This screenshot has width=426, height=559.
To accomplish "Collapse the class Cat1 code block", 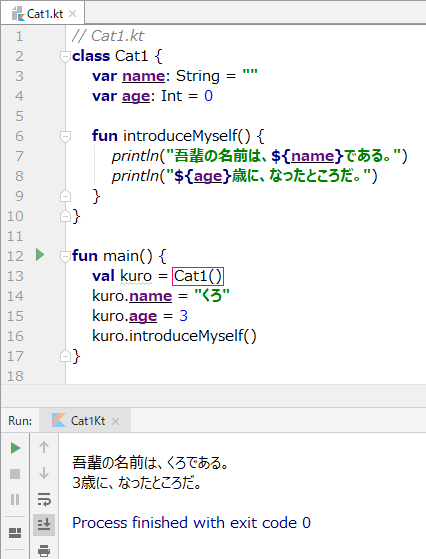I will pos(65,57).
